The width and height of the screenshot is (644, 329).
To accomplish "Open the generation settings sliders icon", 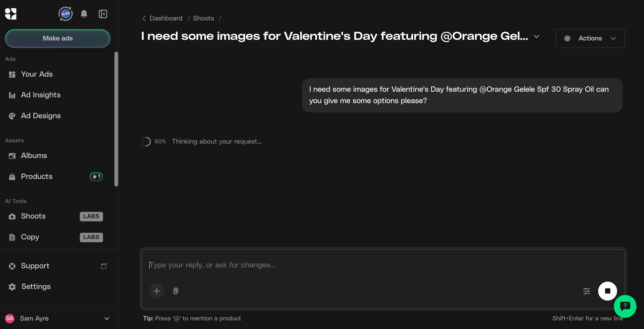I will [x=587, y=291].
